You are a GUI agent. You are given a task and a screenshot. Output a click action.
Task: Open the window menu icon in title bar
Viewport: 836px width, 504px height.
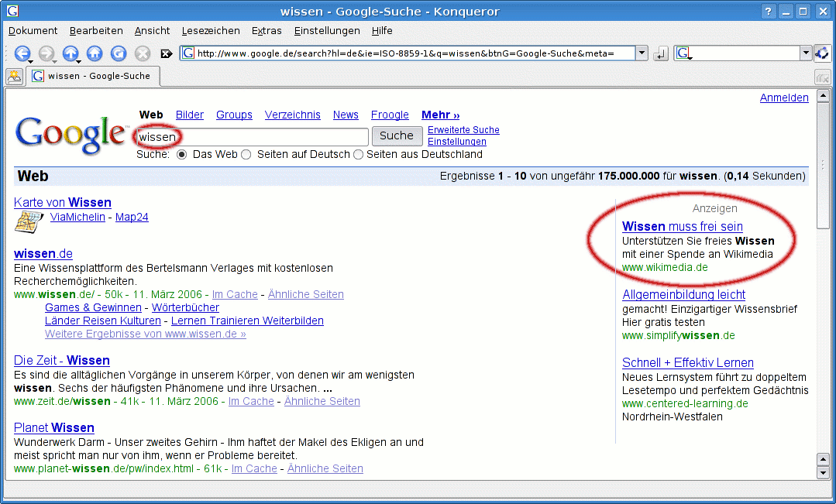(12, 11)
